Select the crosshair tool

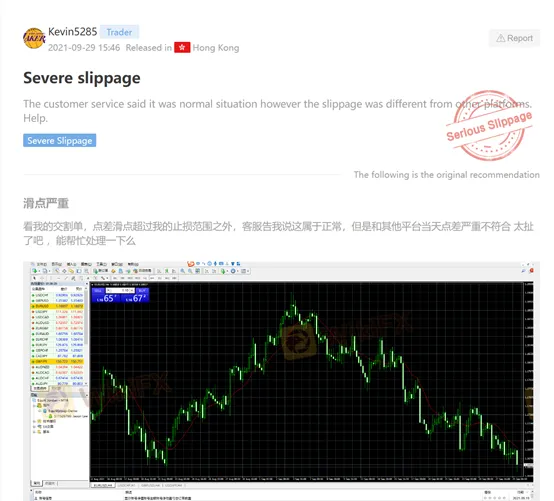coord(42,278)
